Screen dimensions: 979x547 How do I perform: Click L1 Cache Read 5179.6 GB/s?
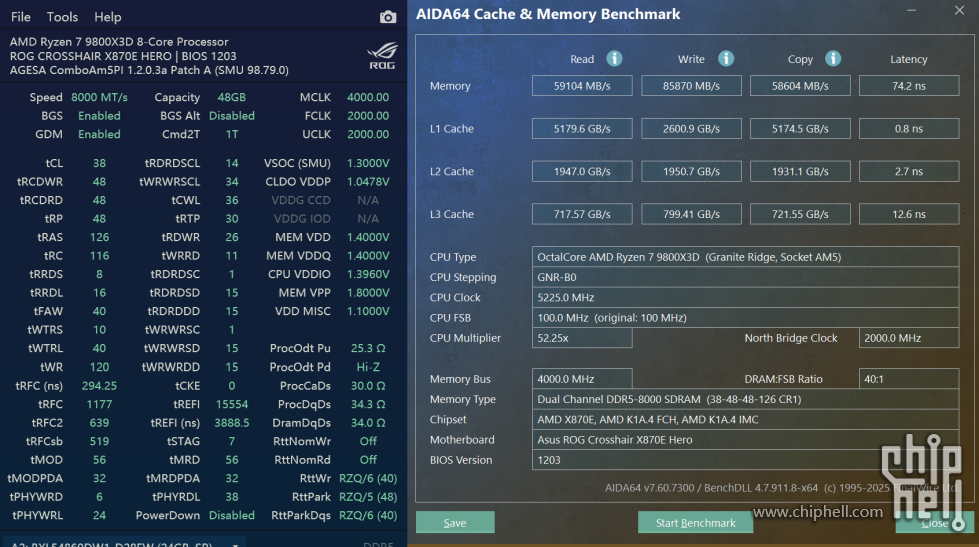coord(582,129)
